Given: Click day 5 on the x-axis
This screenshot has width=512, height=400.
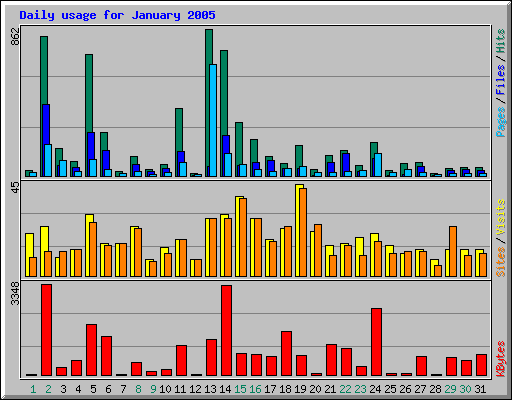Looking at the screenshot, I should tap(93, 389).
